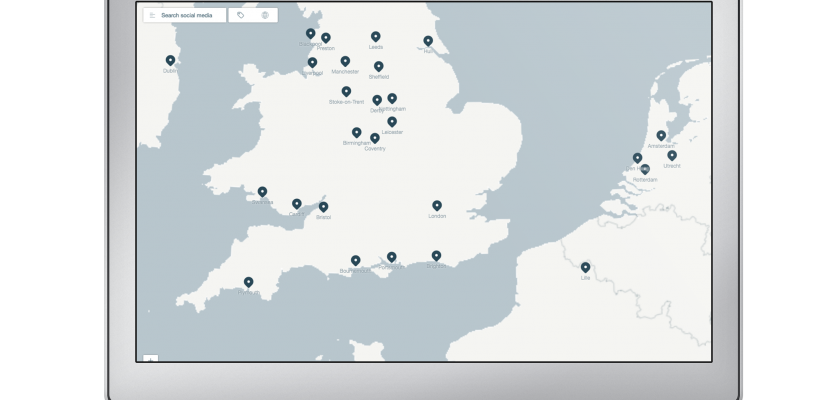Click the Plymouth map pin
Viewport: 840px width, 400px height.
(x=248, y=282)
